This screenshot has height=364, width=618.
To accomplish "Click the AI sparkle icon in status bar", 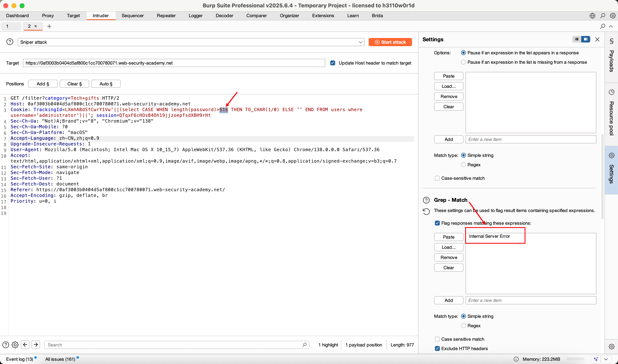I will 596,359.
